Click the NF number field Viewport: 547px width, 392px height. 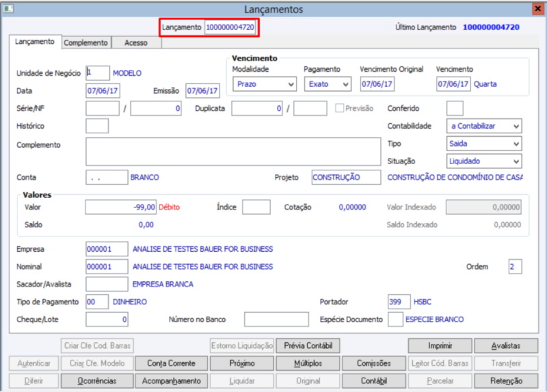(x=156, y=108)
